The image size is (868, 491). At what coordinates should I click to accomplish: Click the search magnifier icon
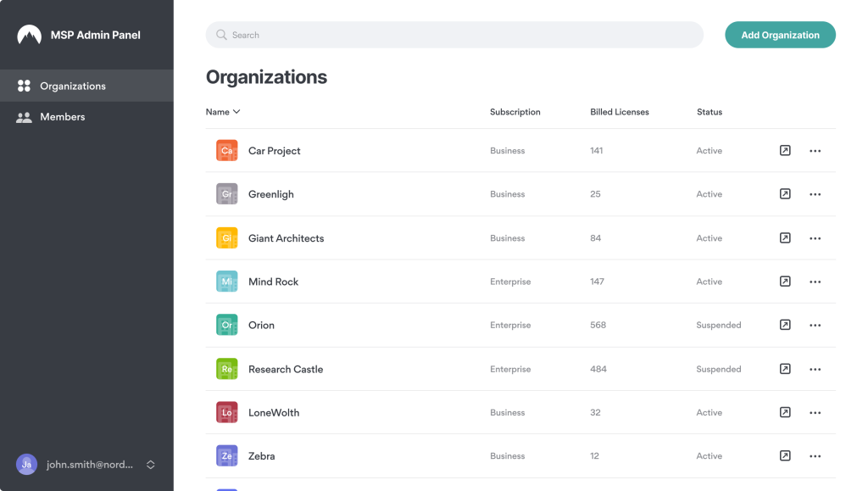pos(221,35)
